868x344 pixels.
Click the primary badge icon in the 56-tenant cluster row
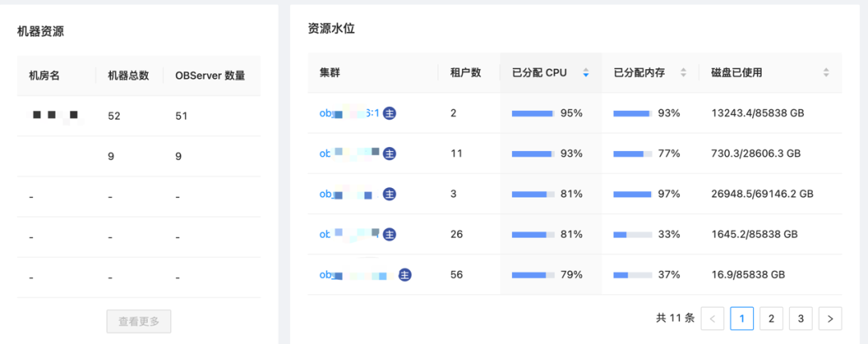[405, 275]
